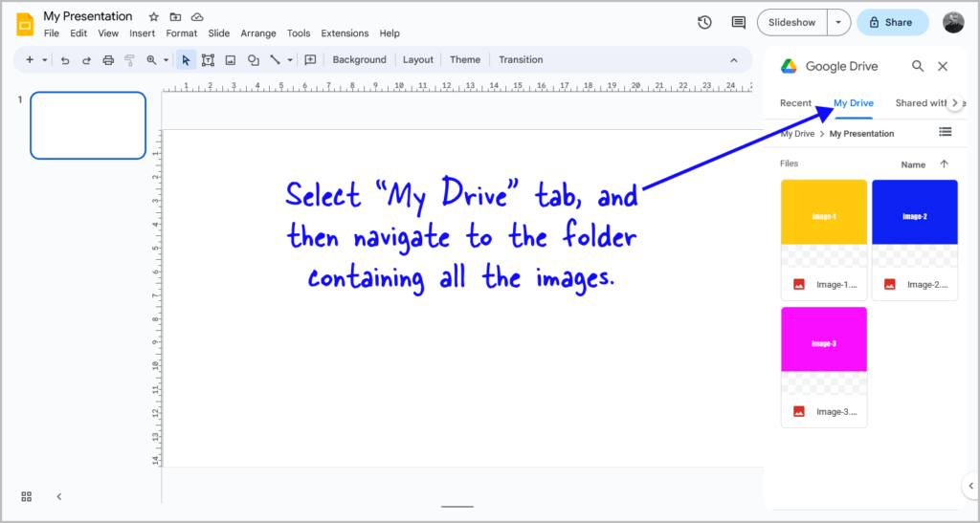This screenshot has height=523, width=980.
Task: Switch to the My Drive tab
Action: [854, 103]
